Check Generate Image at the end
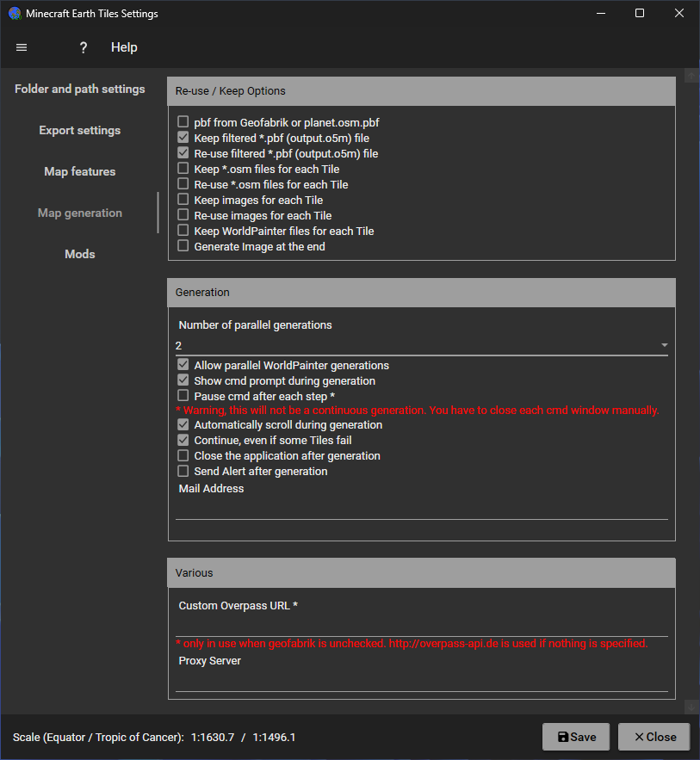Screen dimensions: 700x760 coord(183,246)
